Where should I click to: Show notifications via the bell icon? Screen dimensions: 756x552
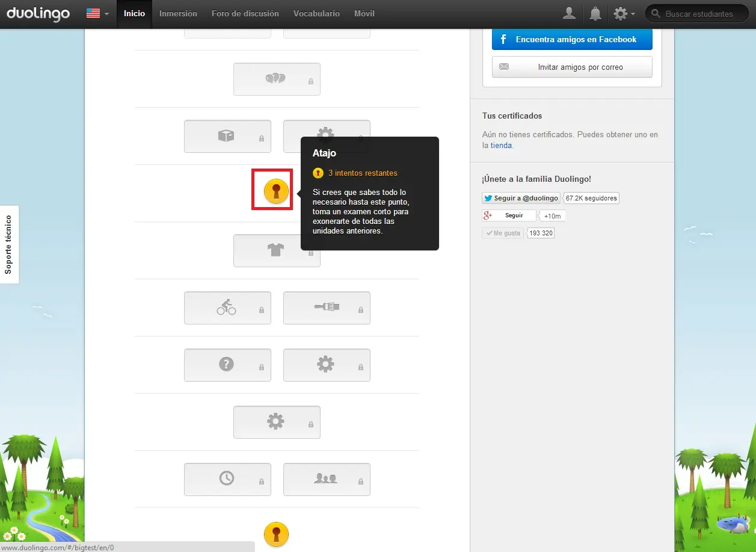tap(595, 13)
